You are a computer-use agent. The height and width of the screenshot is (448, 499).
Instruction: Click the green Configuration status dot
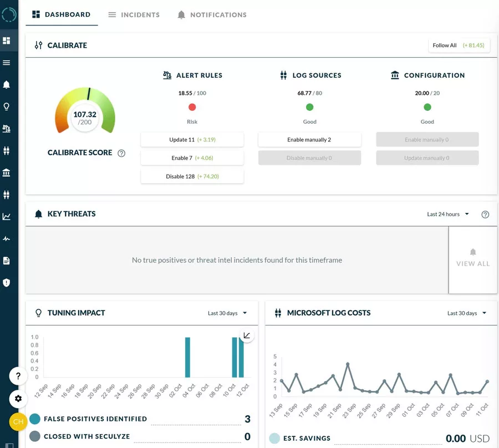click(x=427, y=107)
